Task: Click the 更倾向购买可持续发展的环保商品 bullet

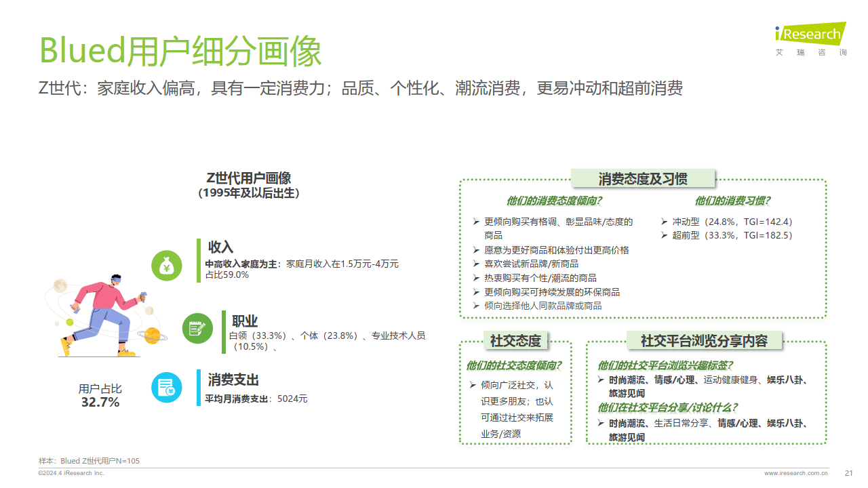Action: coord(547,292)
